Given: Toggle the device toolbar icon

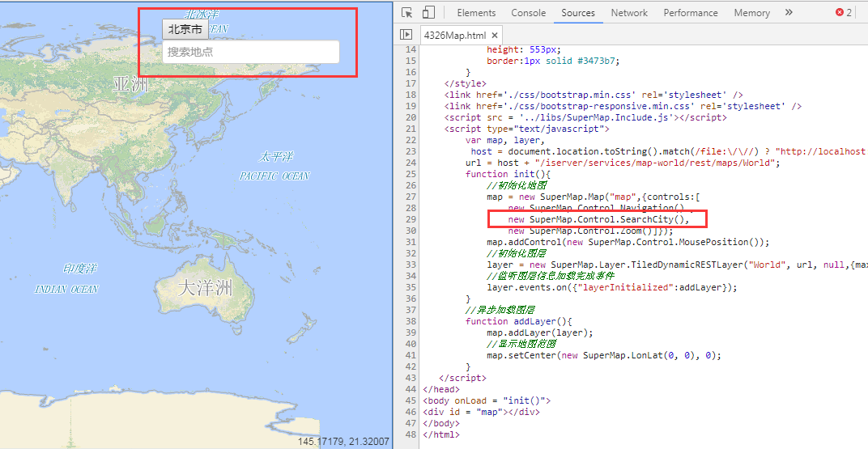Looking at the screenshot, I should [428, 13].
